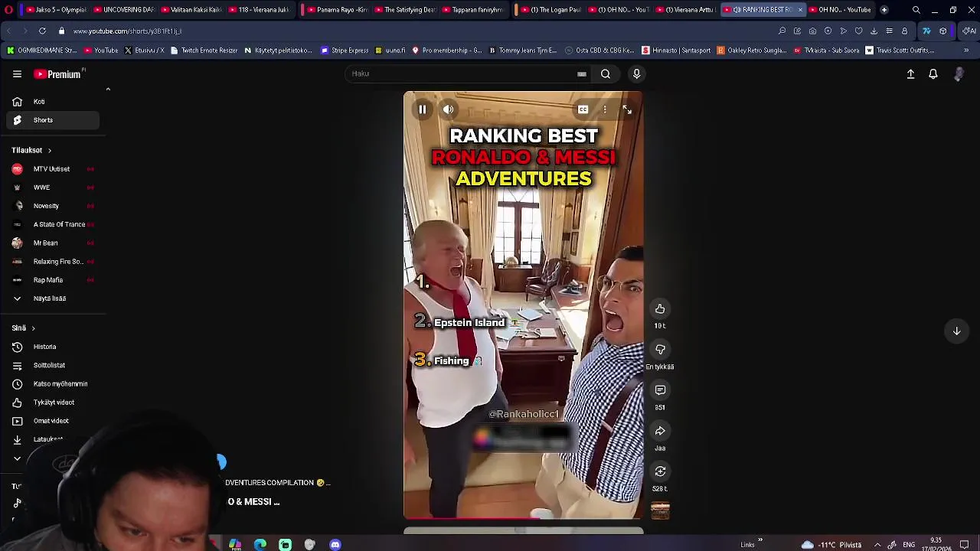
Task: Expand the Tilaukset subscriptions section
Action: point(31,151)
